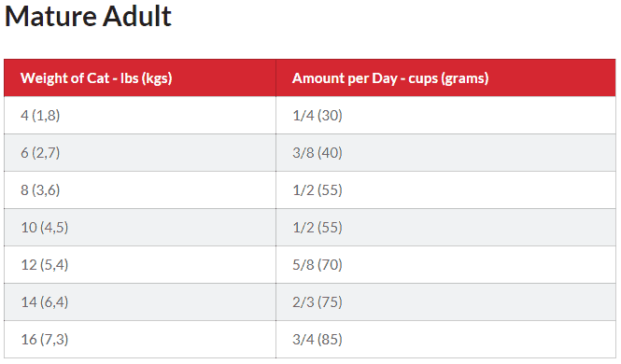Click the (grams) text in header
Screen dimensions: 621x364
tap(466, 78)
